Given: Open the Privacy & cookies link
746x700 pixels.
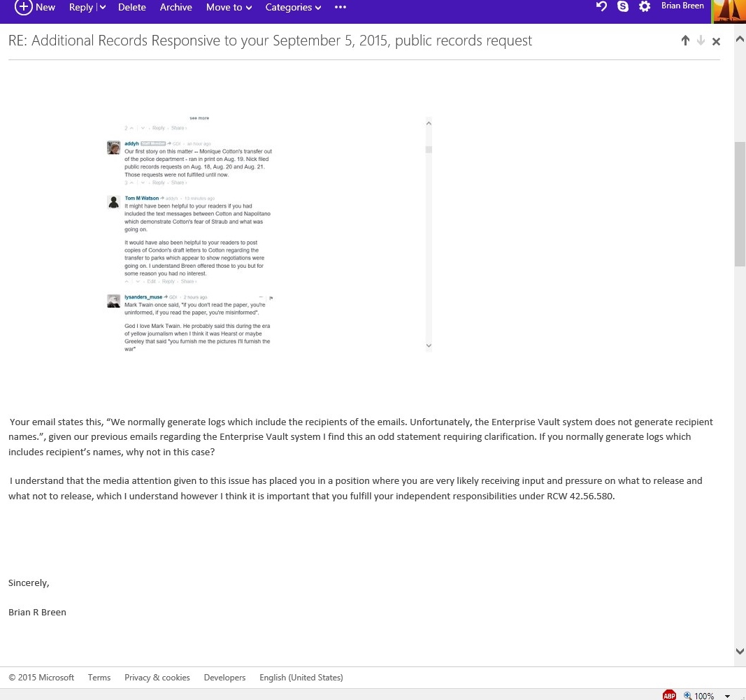Looking at the screenshot, I should (x=157, y=677).
